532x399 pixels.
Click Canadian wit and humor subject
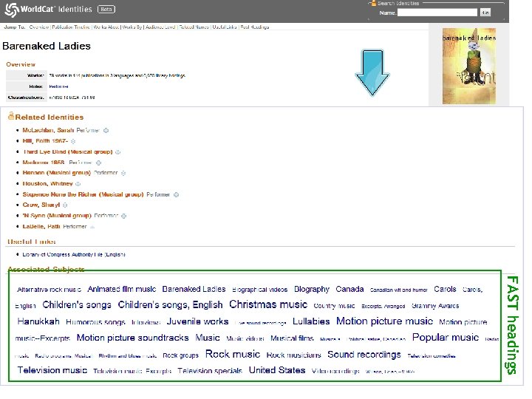399,290
